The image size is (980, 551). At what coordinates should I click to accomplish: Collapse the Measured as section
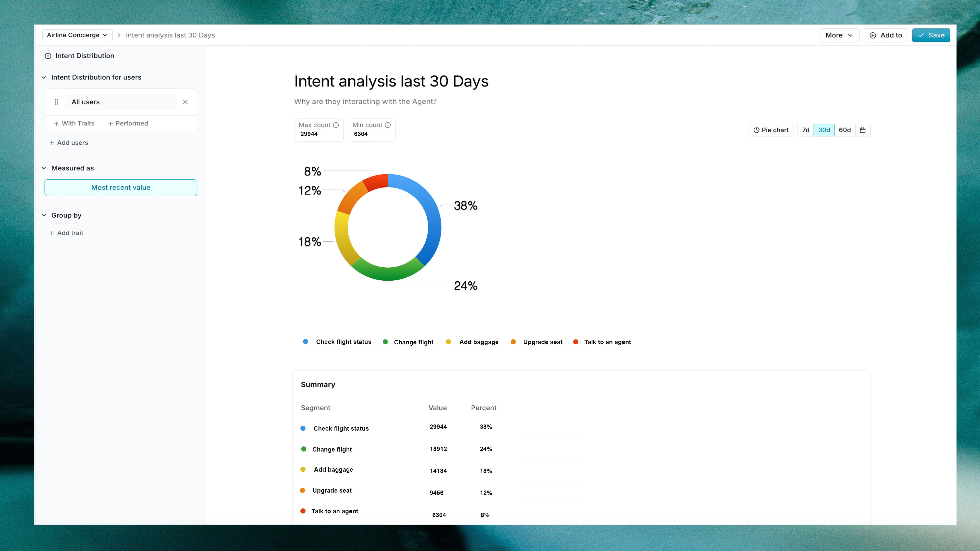44,168
